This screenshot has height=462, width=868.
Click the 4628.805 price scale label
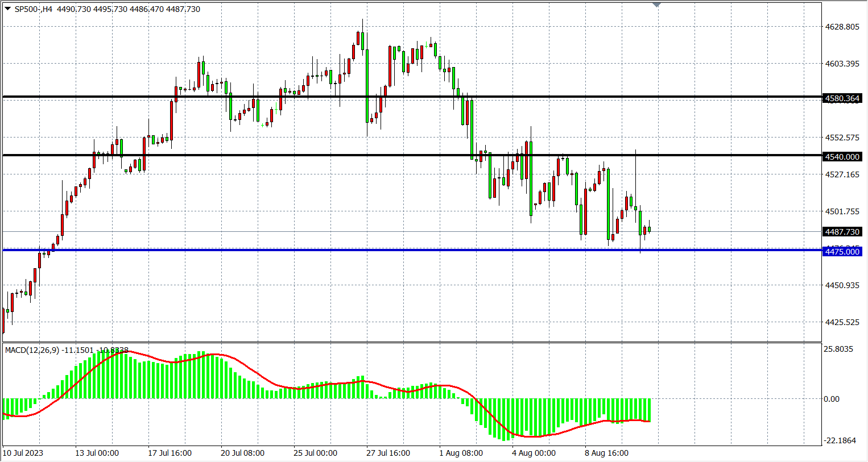click(x=842, y=27)
